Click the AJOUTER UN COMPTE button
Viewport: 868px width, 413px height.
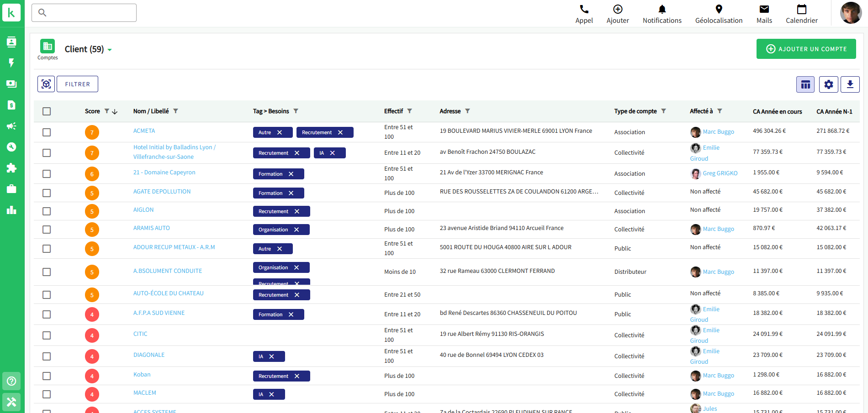806,49
